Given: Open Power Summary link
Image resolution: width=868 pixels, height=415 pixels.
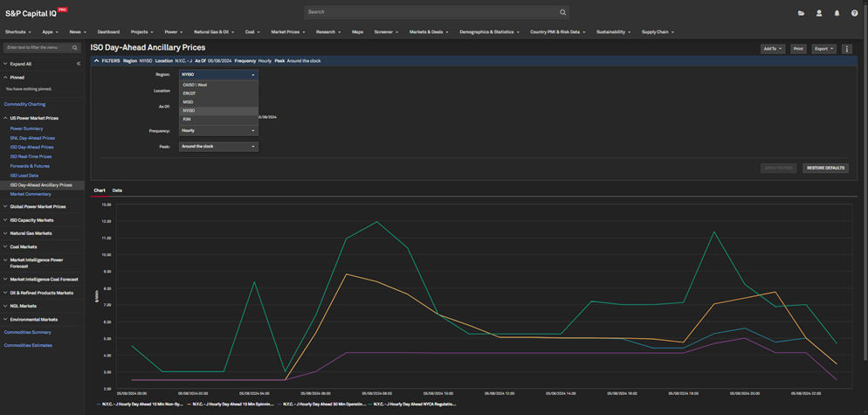Looking at the screenshot, I should coord(26,128).
